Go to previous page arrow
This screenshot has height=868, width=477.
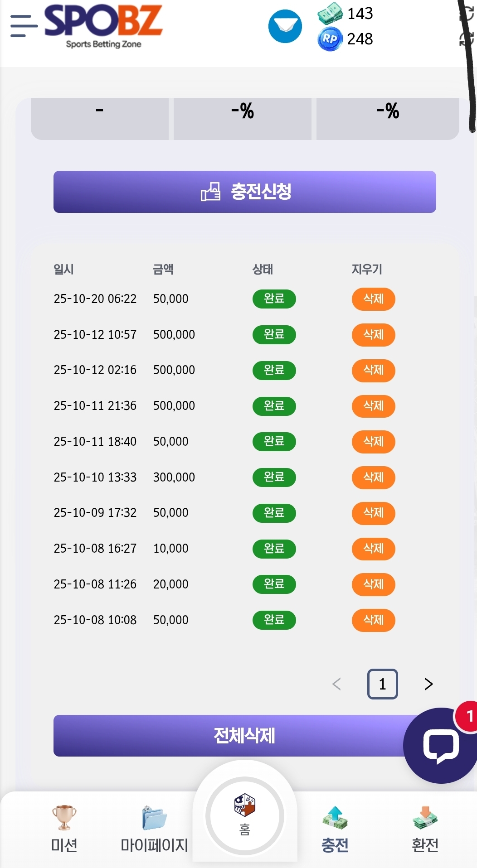(336, 684)
